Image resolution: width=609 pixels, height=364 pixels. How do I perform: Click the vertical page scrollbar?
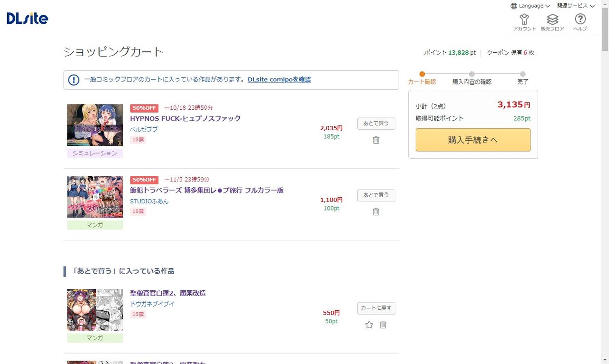(x=605, y=190)
